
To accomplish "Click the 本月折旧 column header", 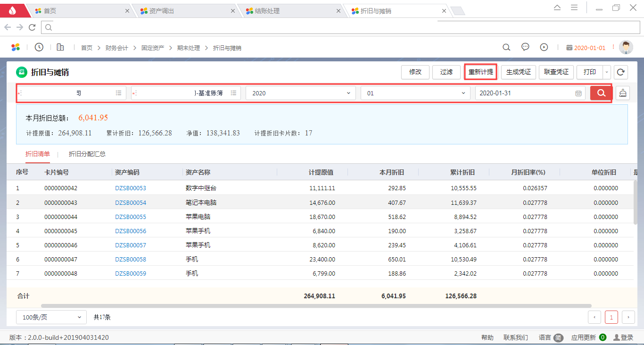I will (x=392, y=172).
